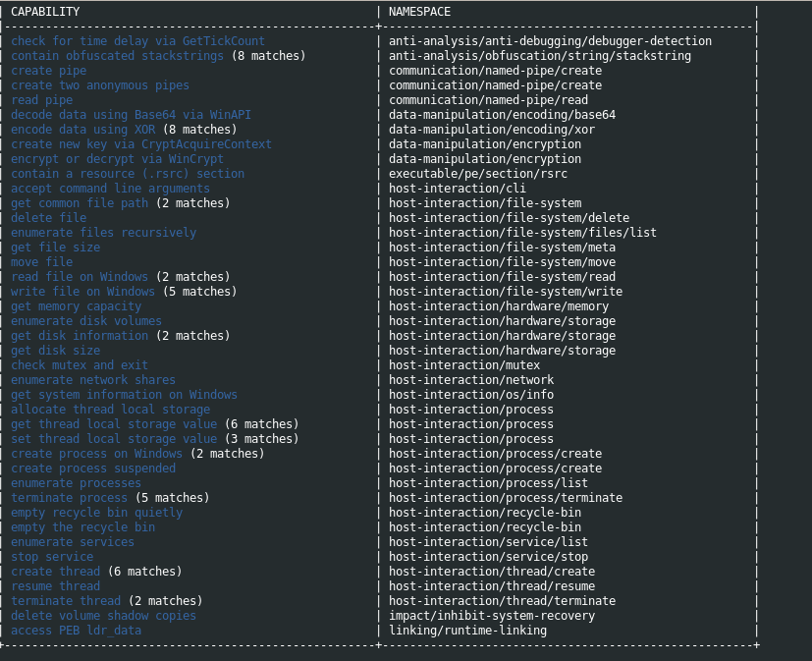Click 'decode data using Base64 via WinAPI'
Viewport: 812px width, 661px height.
tap(131, 115)
